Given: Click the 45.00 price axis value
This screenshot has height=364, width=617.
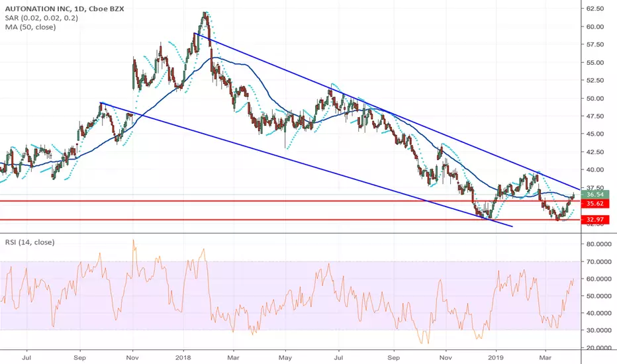Looking at the screenshot, I should click(x=595, y=134).
